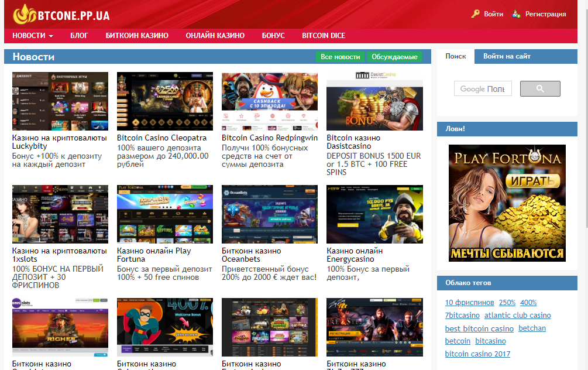Click the Все новости button
588x370 pixels.
tap(340, 57)
